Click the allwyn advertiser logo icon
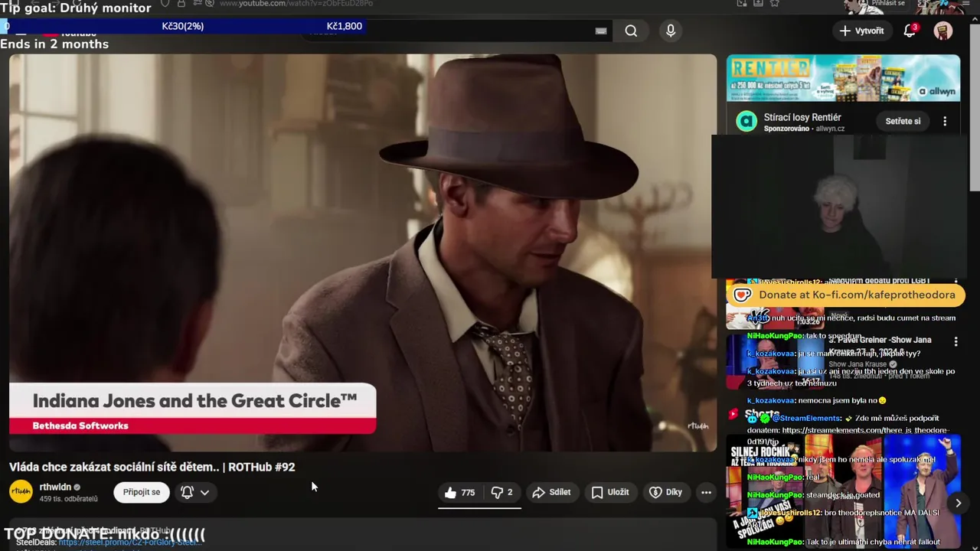 (x=746, y=121)
